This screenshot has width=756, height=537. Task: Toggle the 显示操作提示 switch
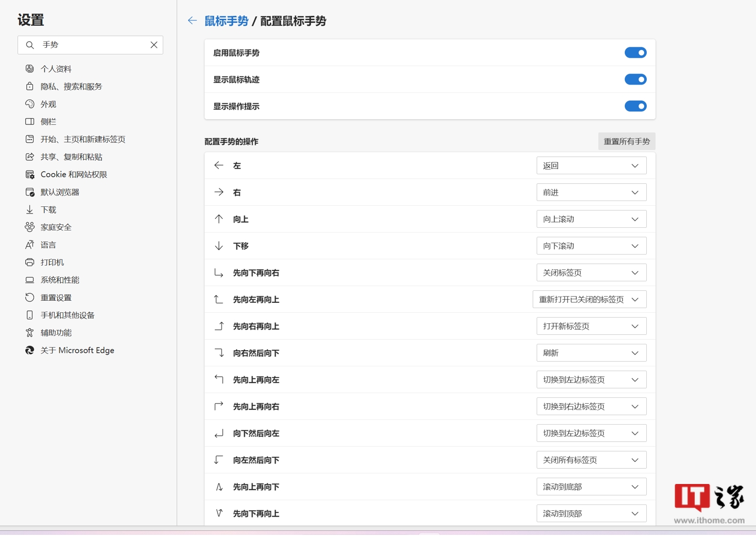635,106
